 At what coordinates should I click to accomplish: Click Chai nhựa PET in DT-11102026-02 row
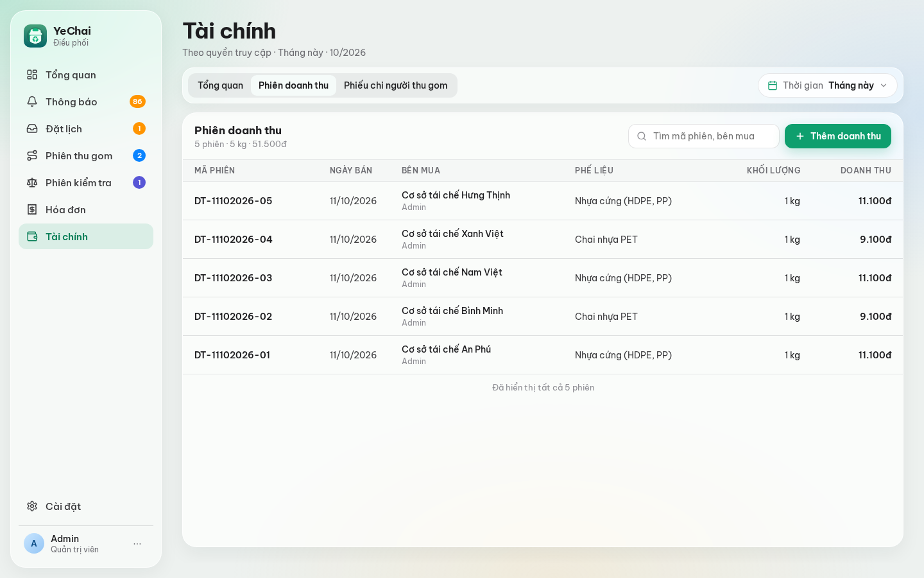(606, 317)
